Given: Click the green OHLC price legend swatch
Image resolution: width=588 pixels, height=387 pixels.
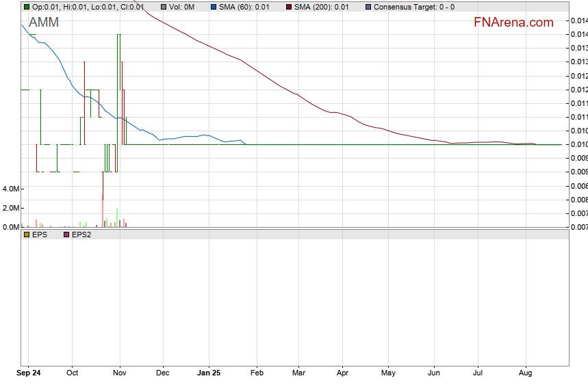Looking at the screenshot, I should click(x=27, y=7).
